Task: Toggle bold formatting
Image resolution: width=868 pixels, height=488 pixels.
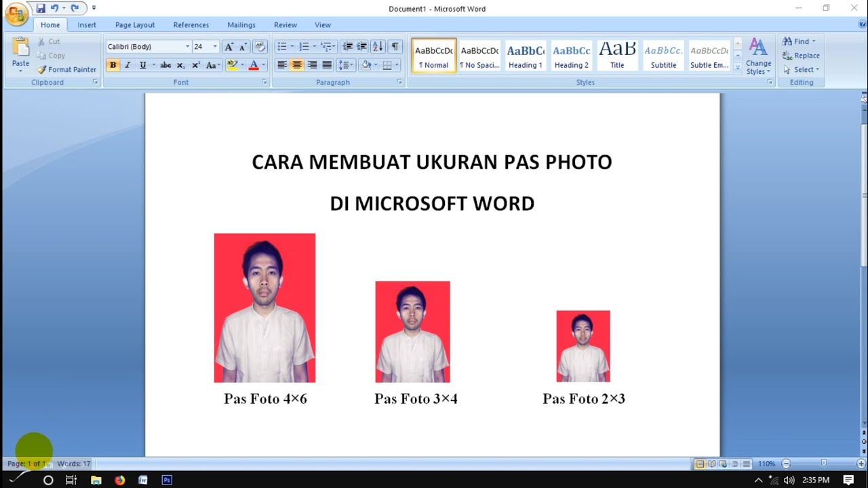Action: point(113,65)
